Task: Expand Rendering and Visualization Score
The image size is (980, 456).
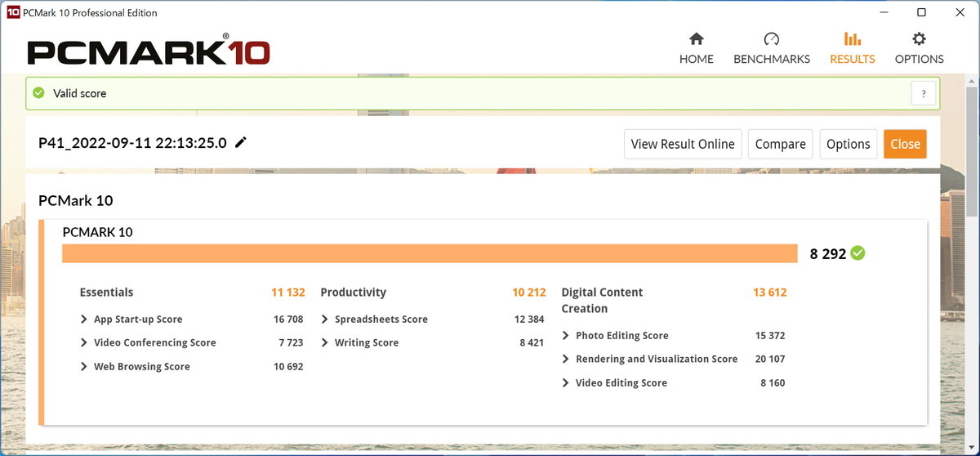Action: pos(566,359)
